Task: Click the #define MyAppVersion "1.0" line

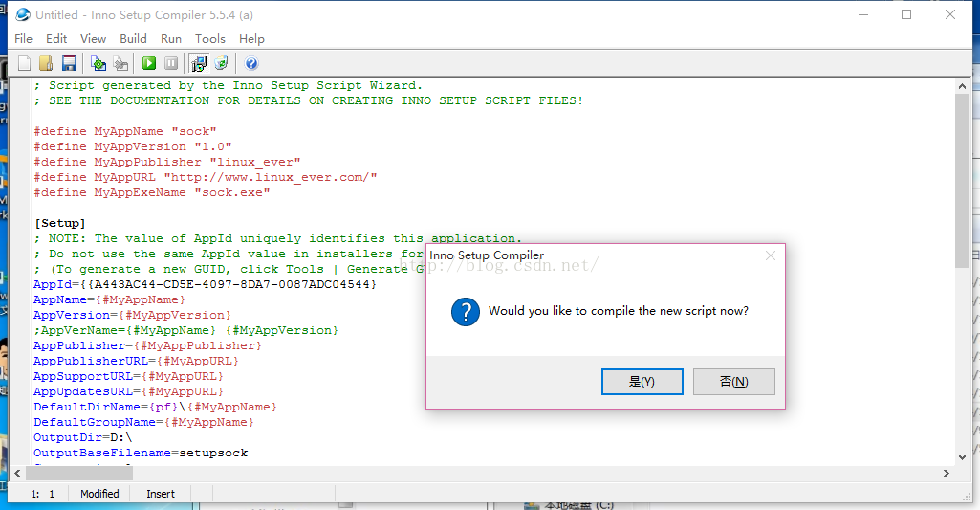Action: [133, 146]
